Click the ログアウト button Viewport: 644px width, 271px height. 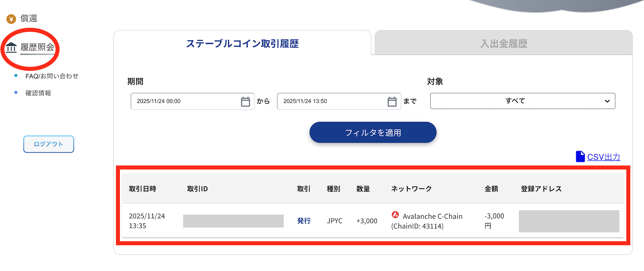[x=49, y=144]
